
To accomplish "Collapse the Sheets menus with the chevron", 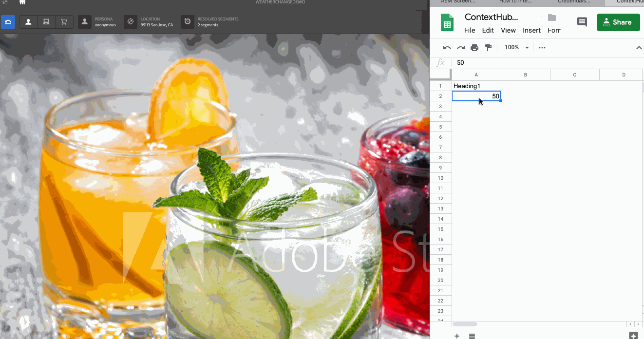I will 639,48.
